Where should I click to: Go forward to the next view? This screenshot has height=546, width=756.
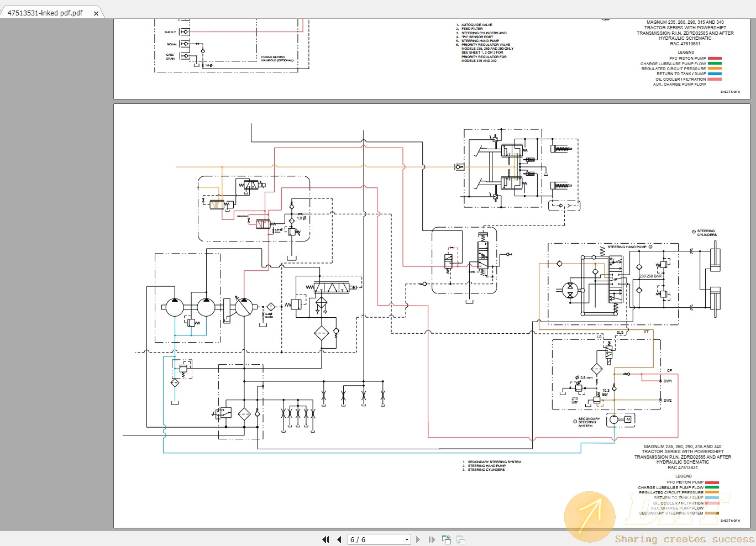tap(460, 539)
